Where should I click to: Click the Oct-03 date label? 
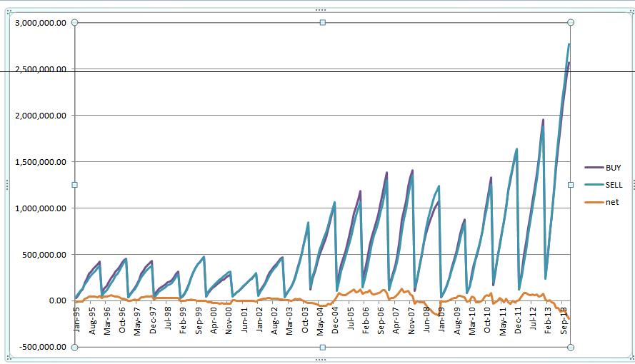tap(305, 320)
